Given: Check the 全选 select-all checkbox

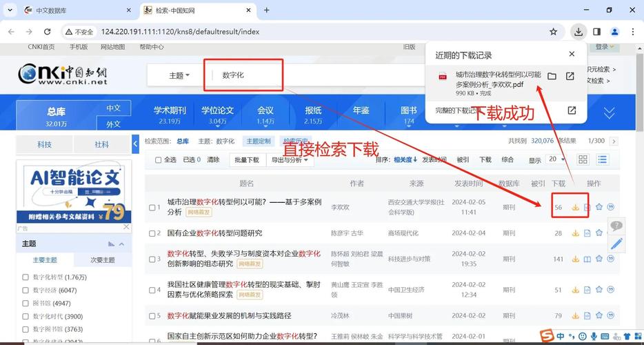Looking at the screenshot, I should pos(158,160).
